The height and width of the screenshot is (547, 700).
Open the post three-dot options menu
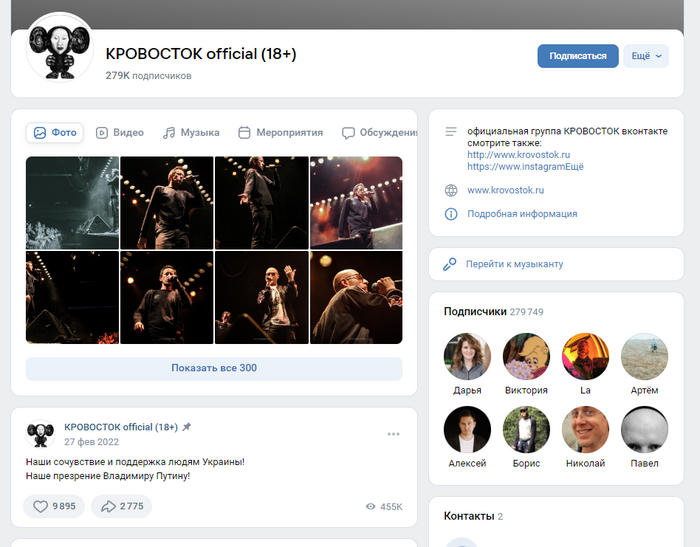pyautogui.click(x=393, y=434)
